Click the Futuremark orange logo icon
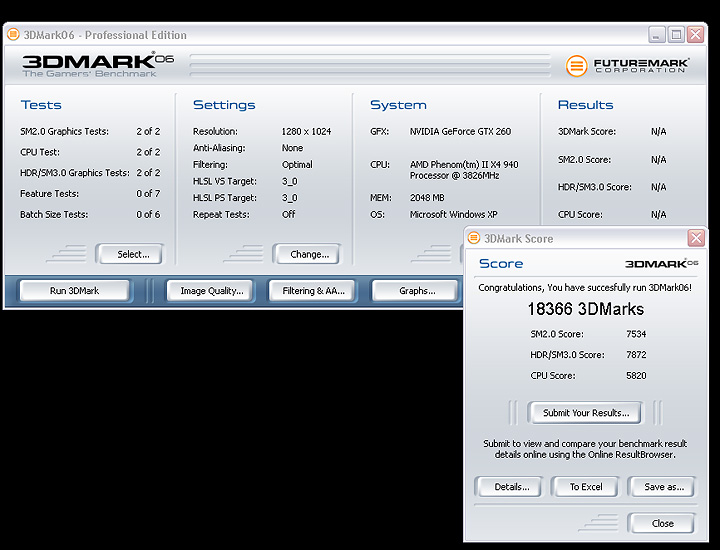 (576, 66)
